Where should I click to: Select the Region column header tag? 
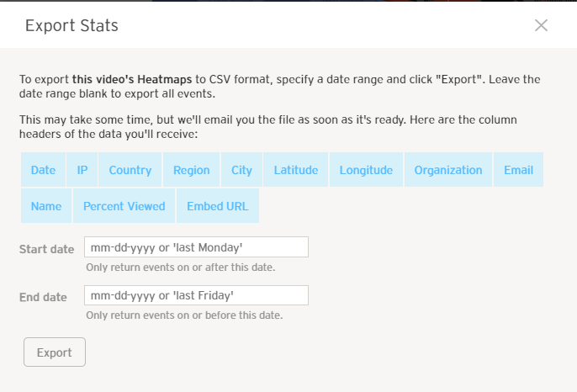[x=192, y=170]
